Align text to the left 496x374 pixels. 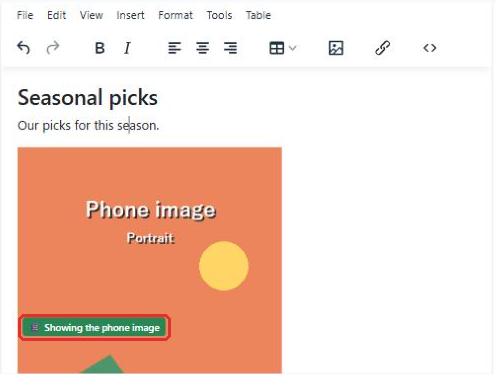pos(174,48)
